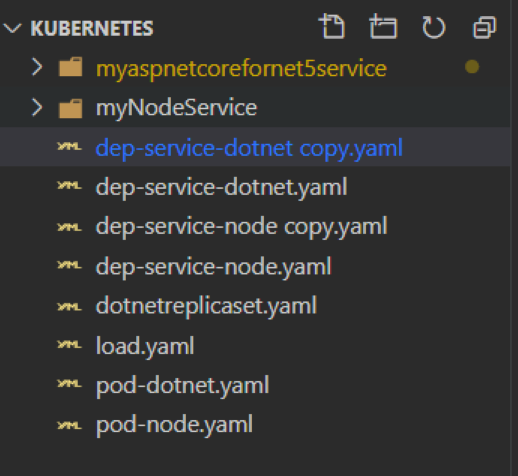Collapse all folders in Explorer
The height and width of the screenshot is (476, 518).
(484, 27)
